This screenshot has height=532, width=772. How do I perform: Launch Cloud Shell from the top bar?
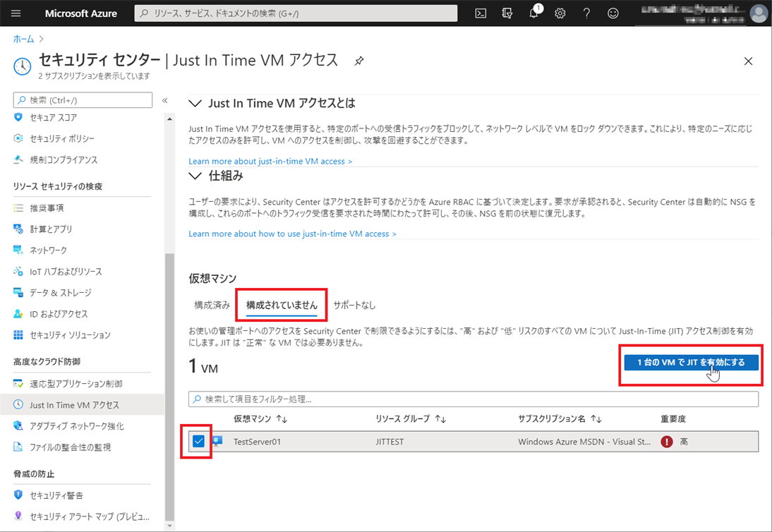point(481,13)
